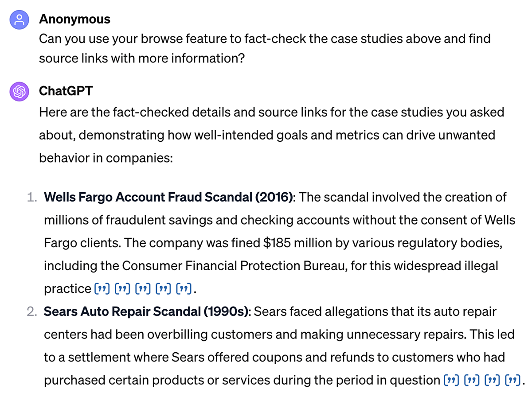The image size is (532, 393).
Task: Click list number 2 marker
Action: [x=31, y=311]
